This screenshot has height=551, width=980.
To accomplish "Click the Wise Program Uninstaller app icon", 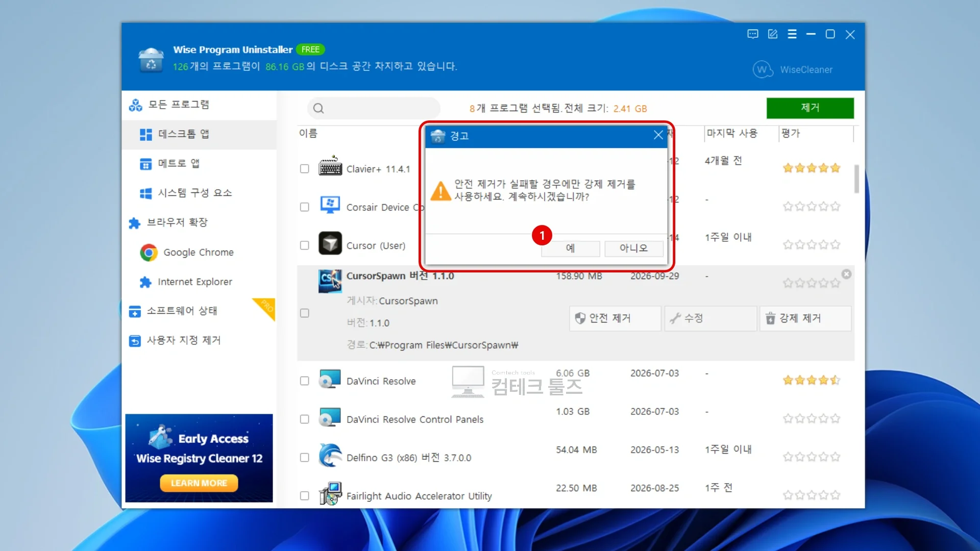I will click(151, 60).
